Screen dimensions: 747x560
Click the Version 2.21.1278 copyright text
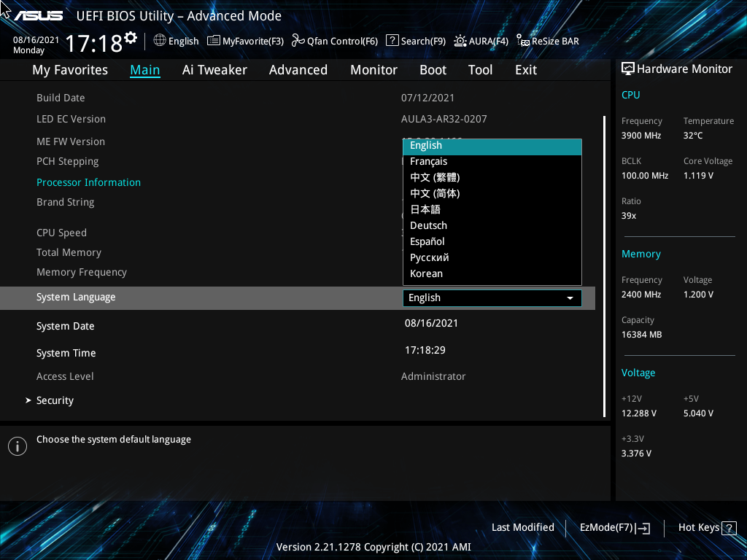click(x=373, y=547)
